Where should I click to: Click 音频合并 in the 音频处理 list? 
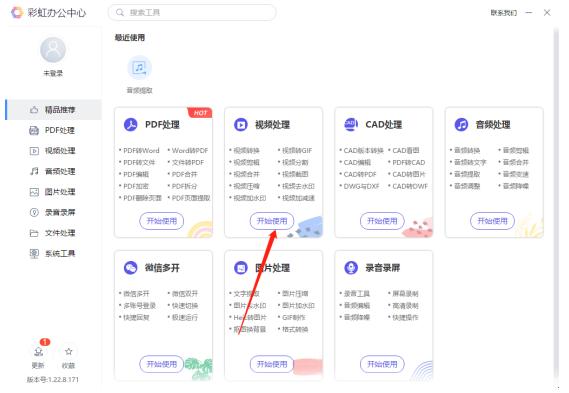(x=516, y=163)
